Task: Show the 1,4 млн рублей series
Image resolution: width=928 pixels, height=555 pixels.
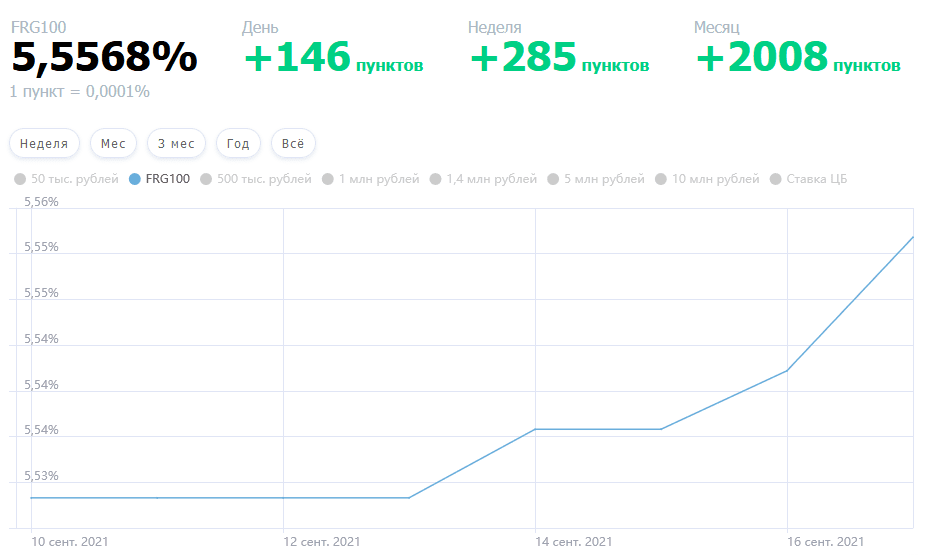Action: pyautogui.click(x=483, y=179)
